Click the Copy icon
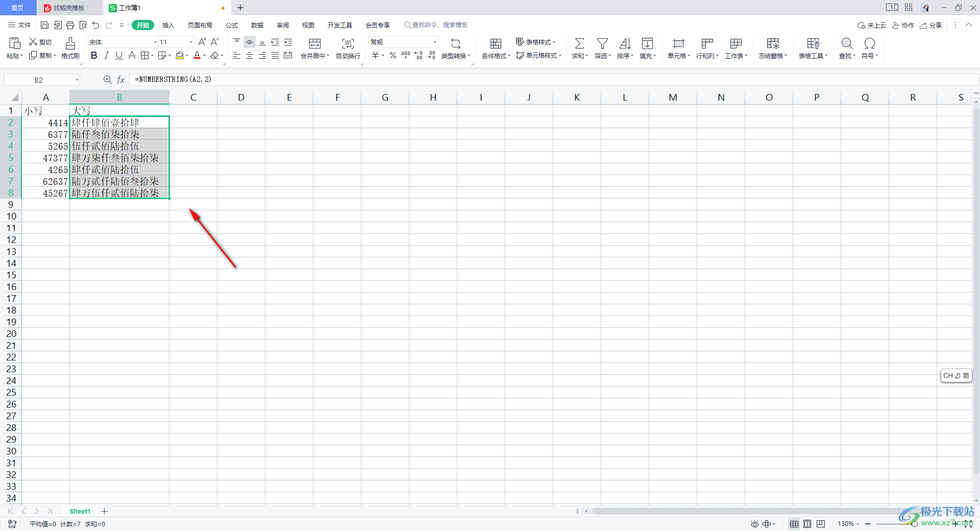Screen dimensions: 980x531 (33, 55)
